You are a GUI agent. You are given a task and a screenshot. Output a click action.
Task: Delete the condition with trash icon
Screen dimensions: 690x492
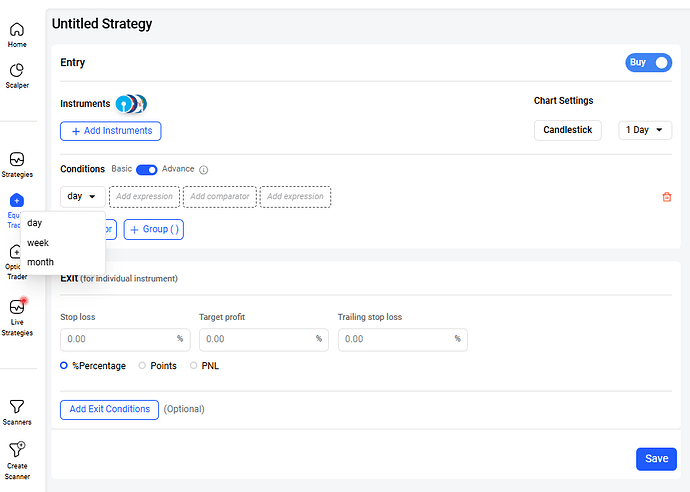coord(667,197)
